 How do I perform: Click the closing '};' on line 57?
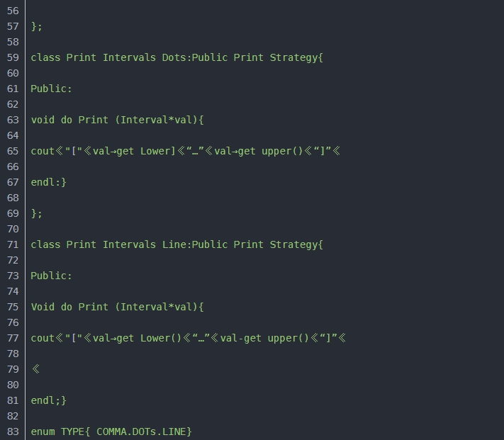point(37,26)
